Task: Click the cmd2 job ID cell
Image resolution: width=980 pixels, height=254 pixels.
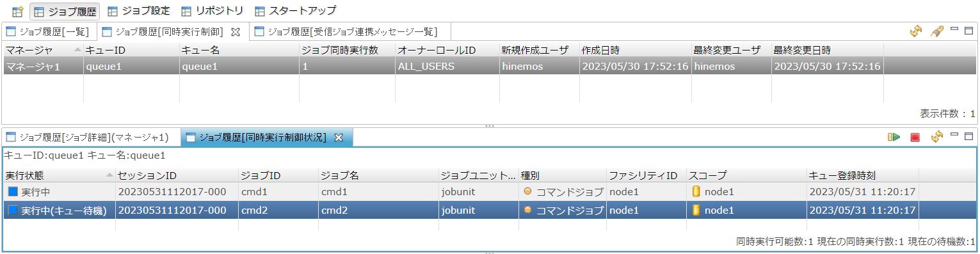Action: 278,210
